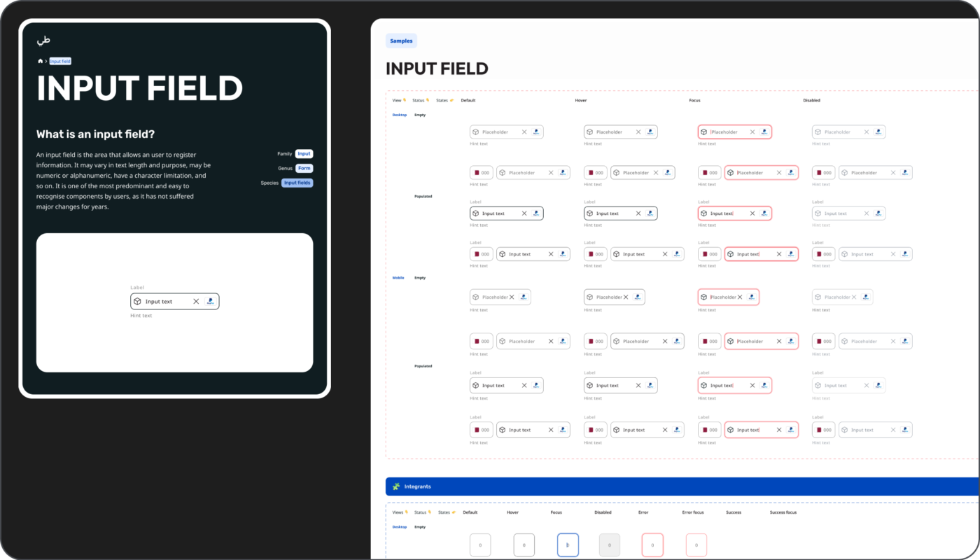
Task: Click the Form genus tag
Action: (304, 169)
